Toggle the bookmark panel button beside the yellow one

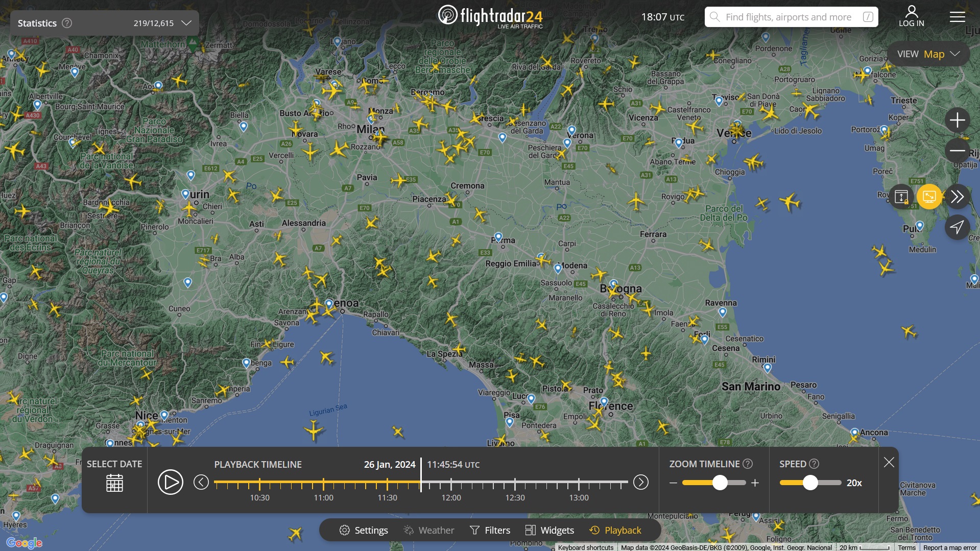tap(901, 197)
